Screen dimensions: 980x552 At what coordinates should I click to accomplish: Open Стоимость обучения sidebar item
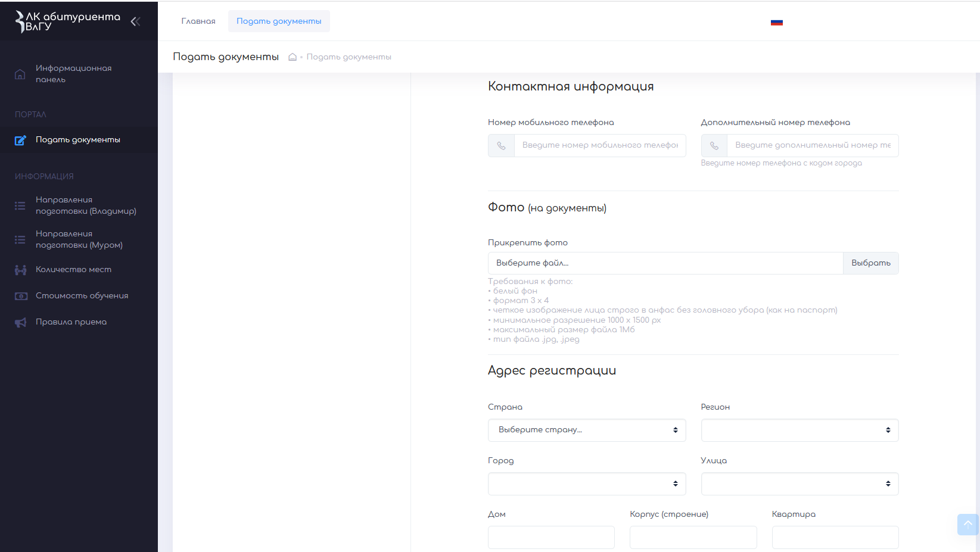point(79,296)
